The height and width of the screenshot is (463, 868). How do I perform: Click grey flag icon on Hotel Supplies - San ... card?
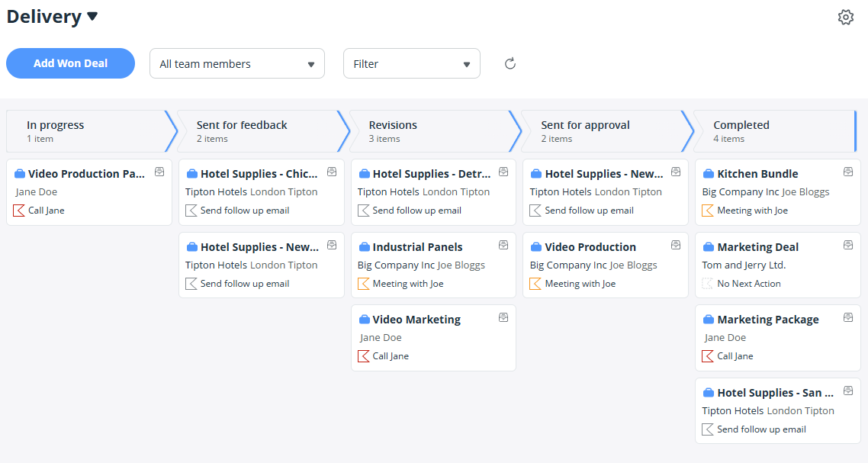pyautogui.click(x=708, y=429)
